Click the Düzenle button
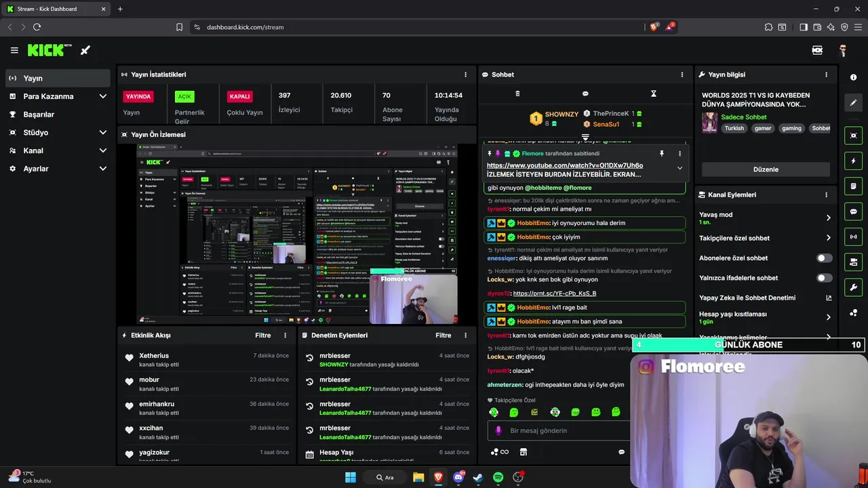 766,169
